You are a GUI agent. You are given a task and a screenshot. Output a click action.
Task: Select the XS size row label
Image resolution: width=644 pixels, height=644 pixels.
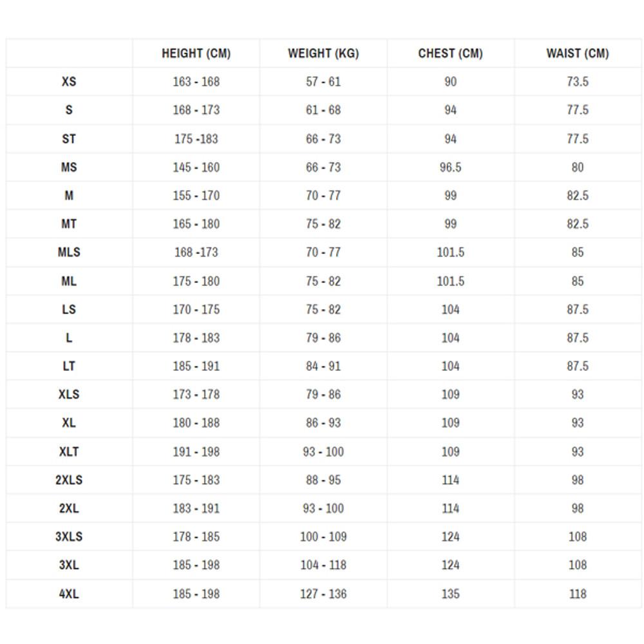tap(69, 82)
